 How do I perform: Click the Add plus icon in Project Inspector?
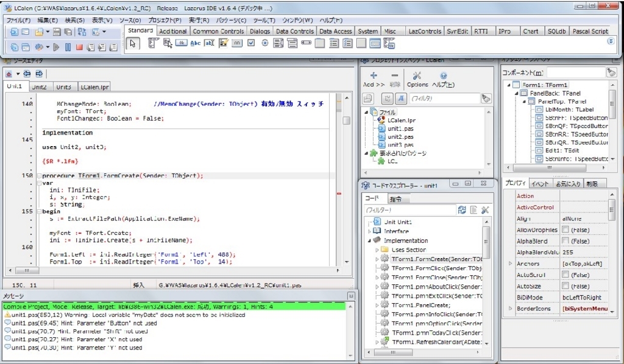tap(374, 75)
